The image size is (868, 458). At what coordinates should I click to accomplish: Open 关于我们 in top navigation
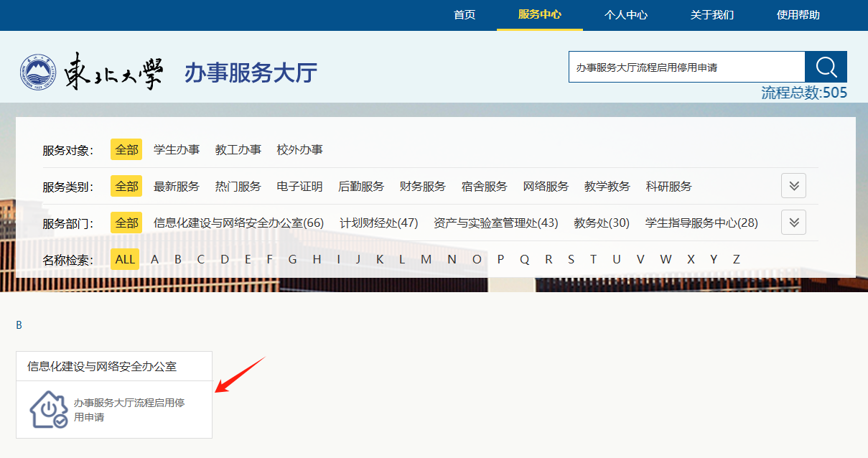point(711,15)
